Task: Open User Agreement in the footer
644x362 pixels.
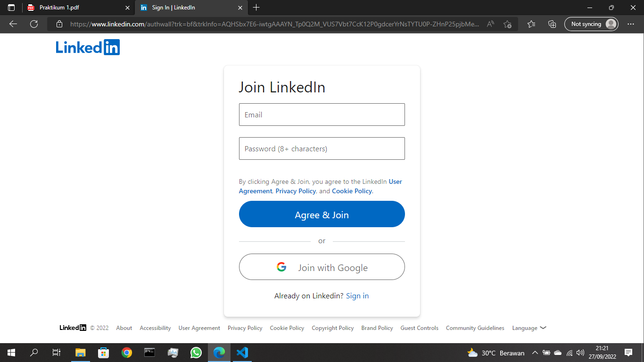Action: [199, 328]
